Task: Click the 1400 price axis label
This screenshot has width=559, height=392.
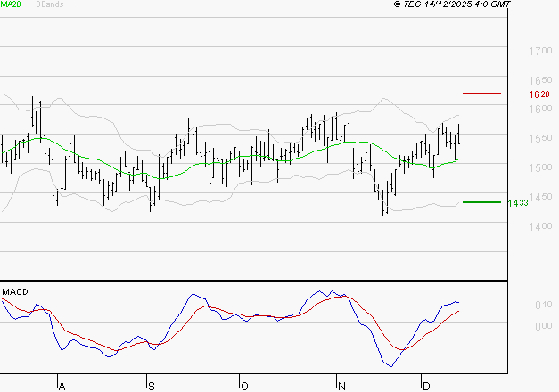Action: click(x=540, y=226)
